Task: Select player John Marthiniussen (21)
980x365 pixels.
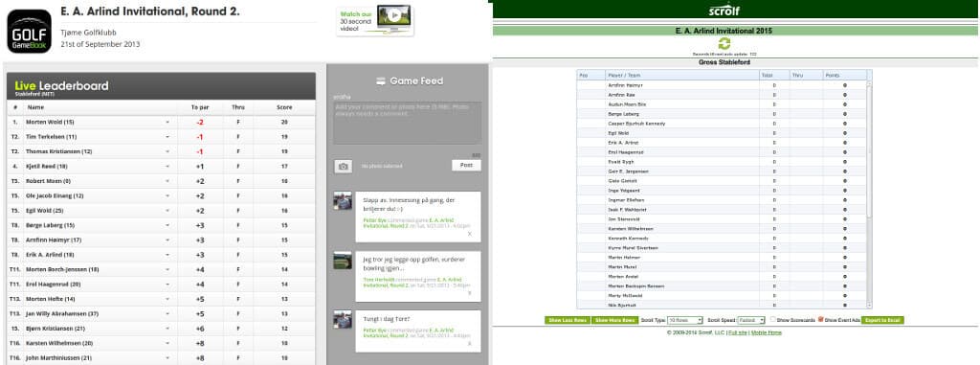Action: point(58,358)
